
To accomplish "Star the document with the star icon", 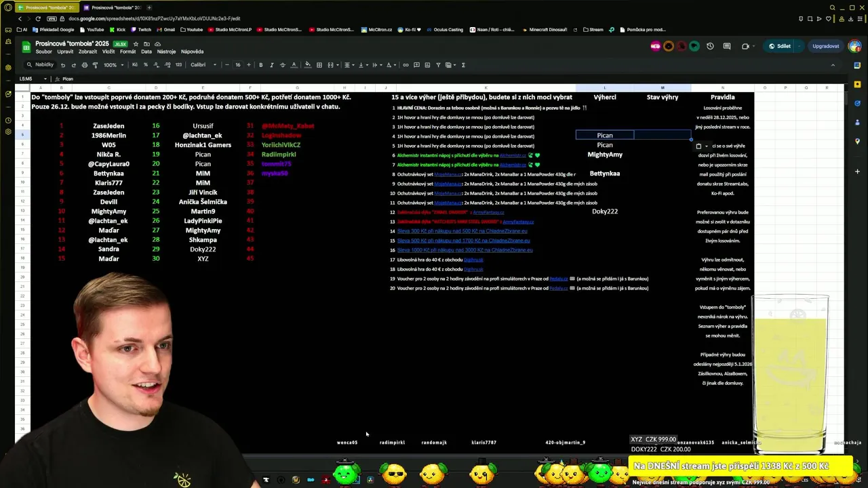I will click(136, 44).
